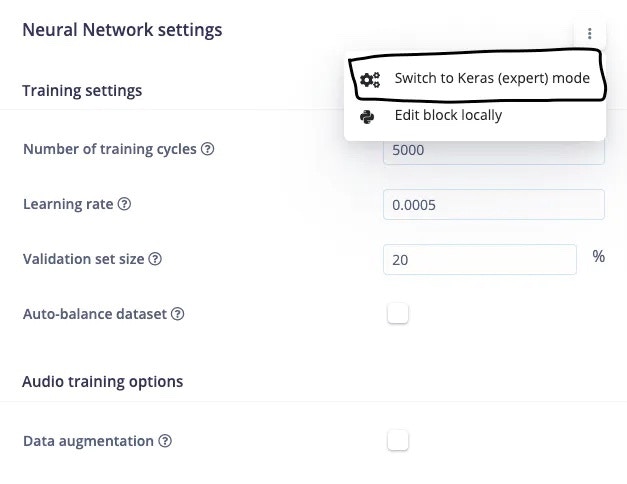Show help for Validation set size

(x=155, y=259)
